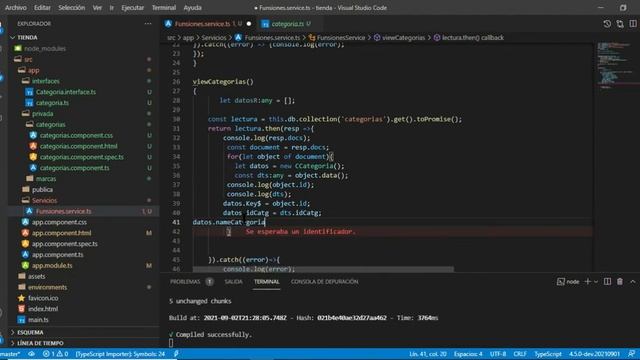The height and width of the screenshot is (360, 640).
Task: Open the Explorer more actions ellipsis
Action: point(148,24)
